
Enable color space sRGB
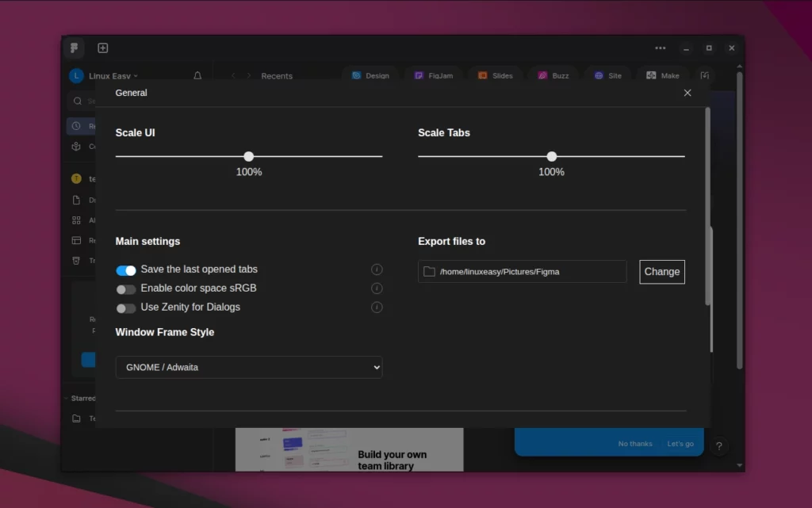[x=125, y=288]
